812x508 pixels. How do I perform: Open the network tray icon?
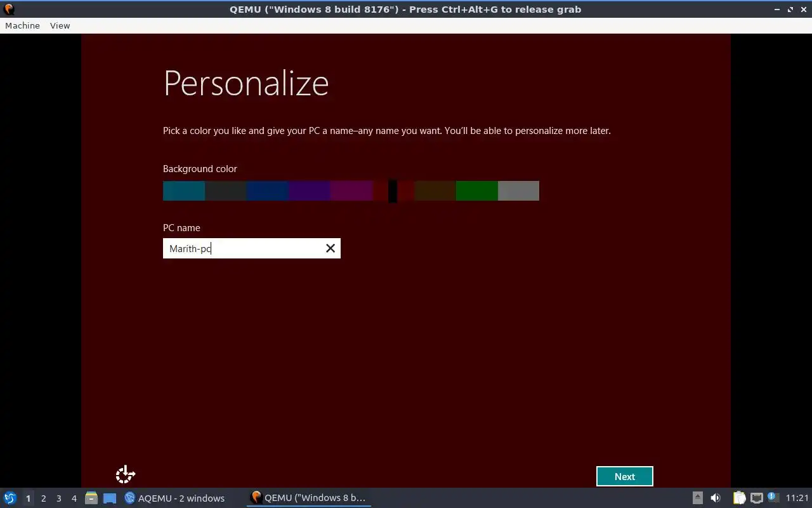pos(756,498)
